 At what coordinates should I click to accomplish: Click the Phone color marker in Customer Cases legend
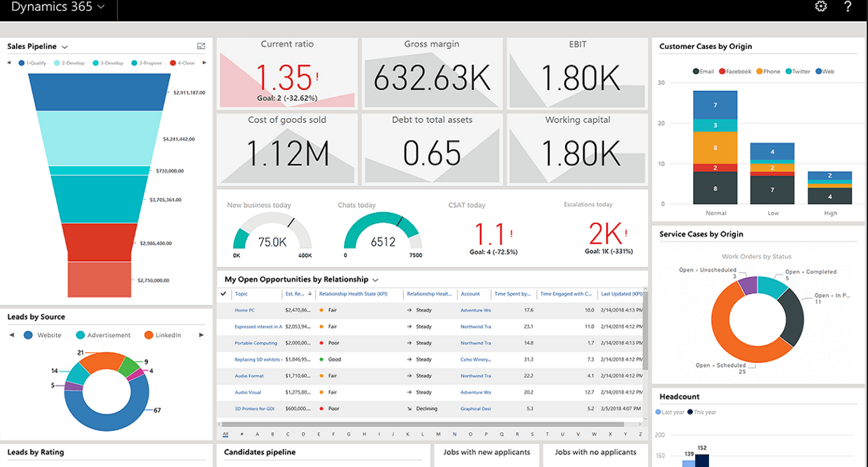758,71
